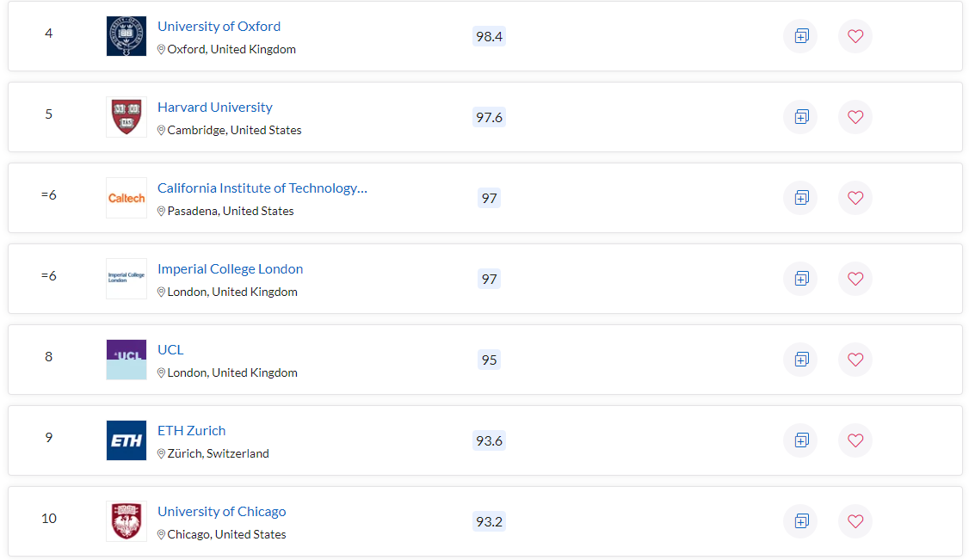
Task: Add UCL to compare list
Action: (801, 360)
